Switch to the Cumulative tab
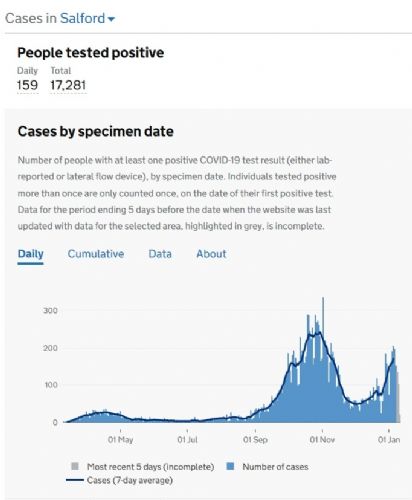 point(96,254)
